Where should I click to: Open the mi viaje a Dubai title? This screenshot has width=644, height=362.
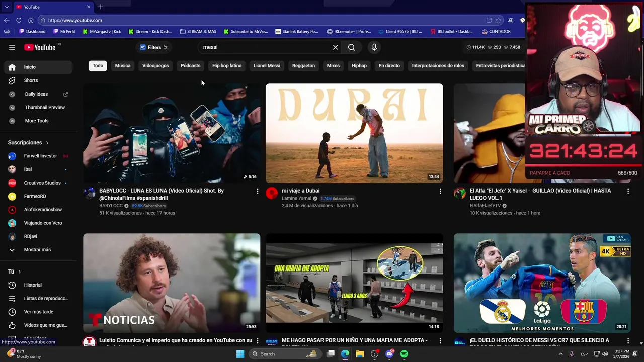tap(300, 191)
